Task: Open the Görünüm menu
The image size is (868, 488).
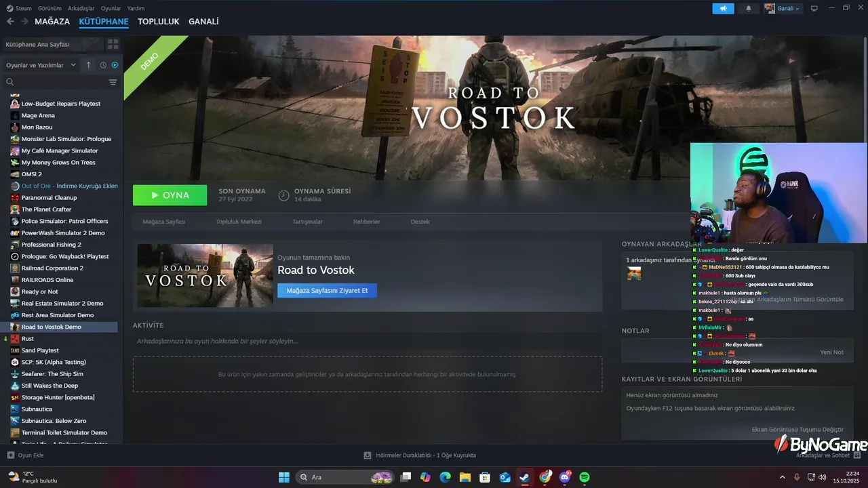Action: [50, 8]
